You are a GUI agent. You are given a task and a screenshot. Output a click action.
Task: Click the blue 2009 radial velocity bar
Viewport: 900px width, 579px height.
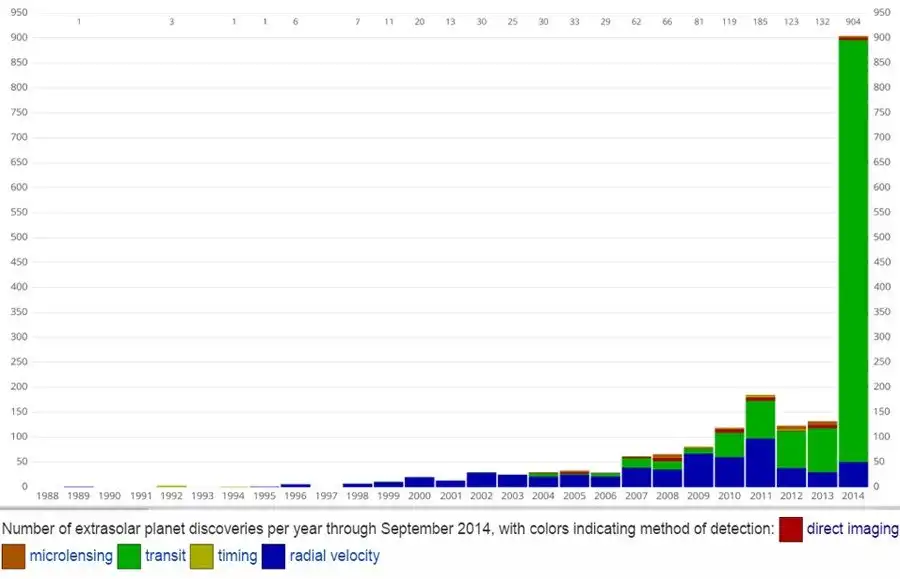coord(698,470)
